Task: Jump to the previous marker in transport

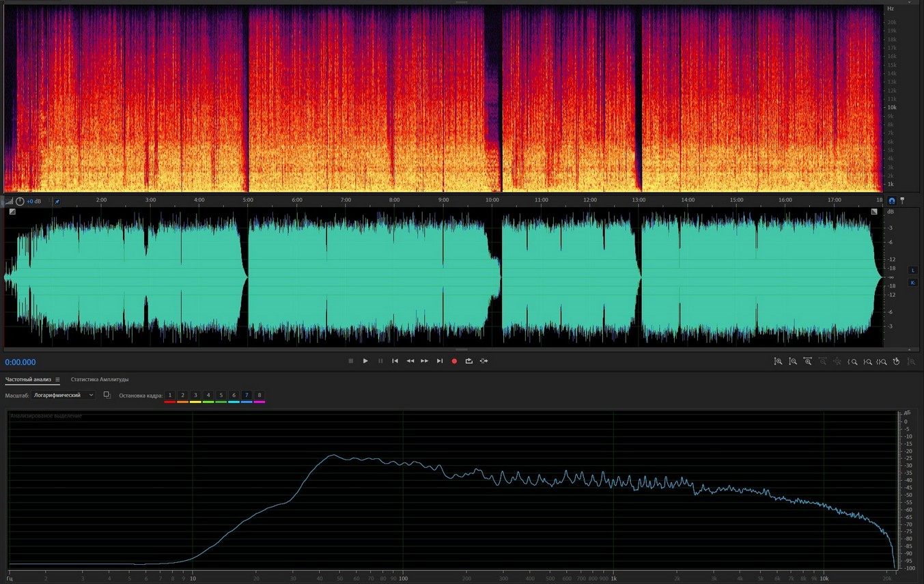Action: coord(395,361)
